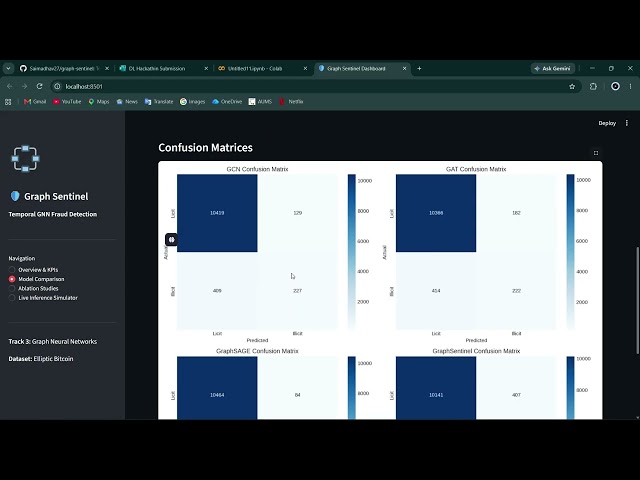
Task: Select the Model Comparison radio option
Action: (x=36, y=279)
